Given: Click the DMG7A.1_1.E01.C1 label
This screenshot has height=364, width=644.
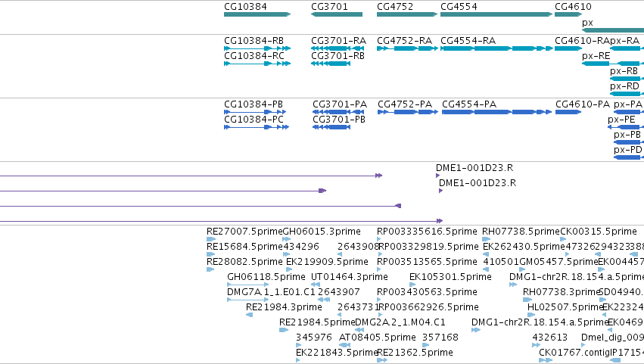Looking at the screenshot, I should click(271, 293).
